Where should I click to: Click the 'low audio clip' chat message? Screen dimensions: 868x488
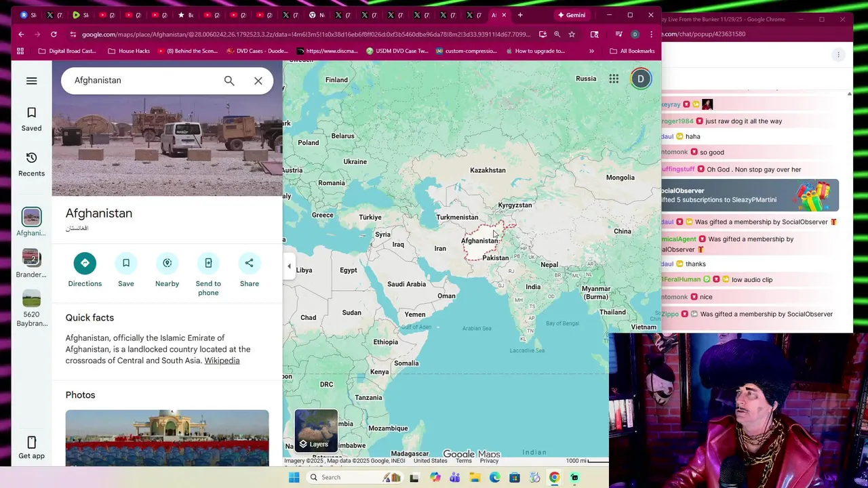pos(751,279)
